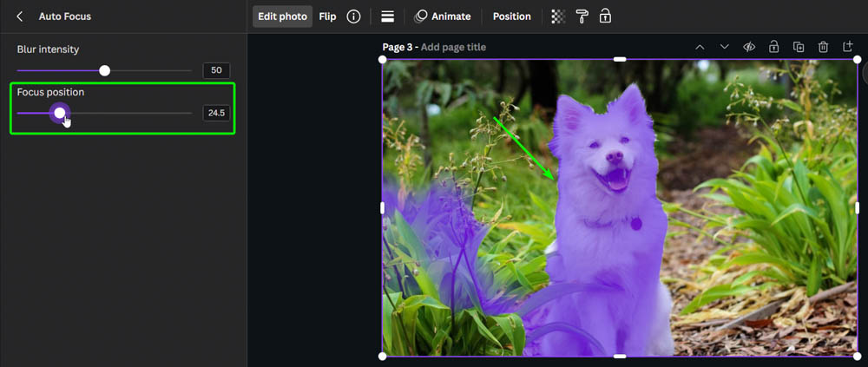868x367 pixels.
Task: Open the Position panel
Action: [511, 16]
